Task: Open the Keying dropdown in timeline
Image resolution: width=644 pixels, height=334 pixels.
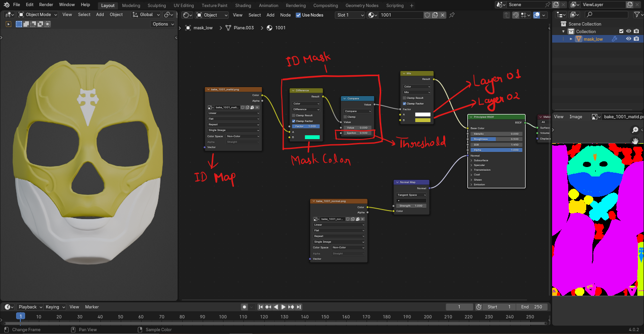Action: pos(55,307)
